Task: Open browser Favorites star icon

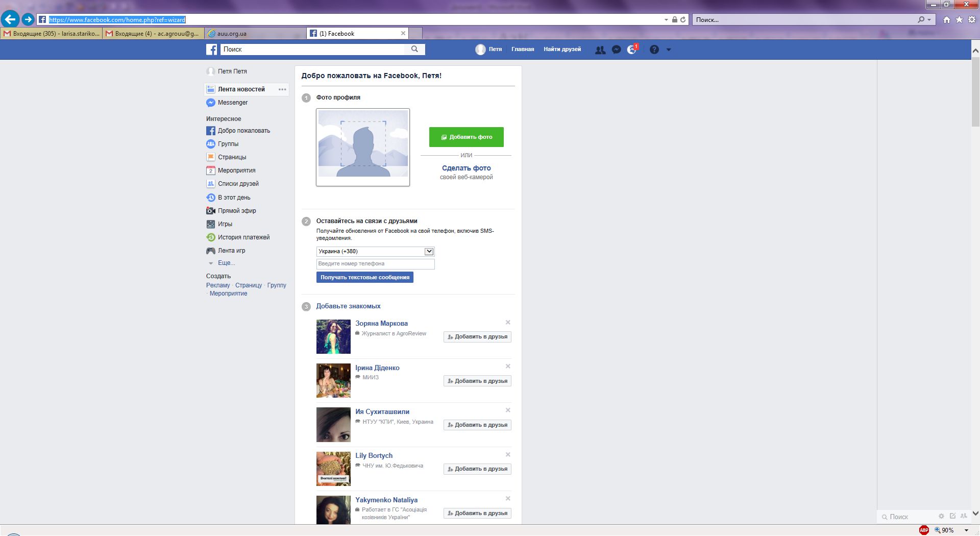Action: 959,19
